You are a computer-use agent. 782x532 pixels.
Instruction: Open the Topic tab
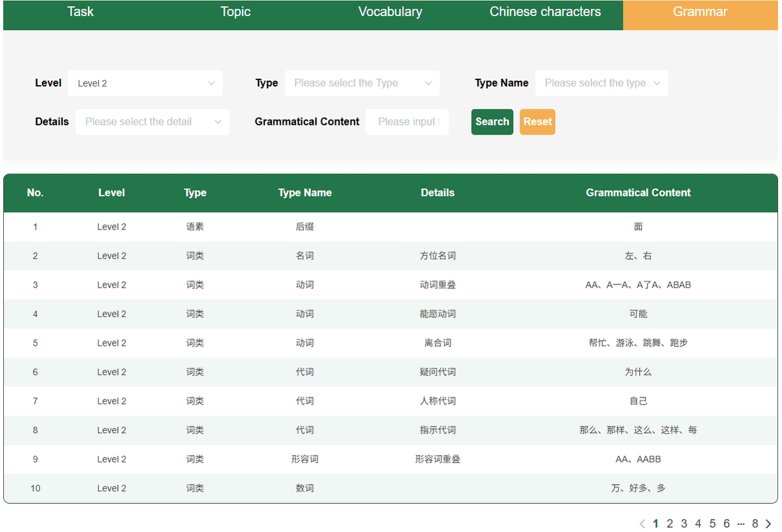point(235,12)
